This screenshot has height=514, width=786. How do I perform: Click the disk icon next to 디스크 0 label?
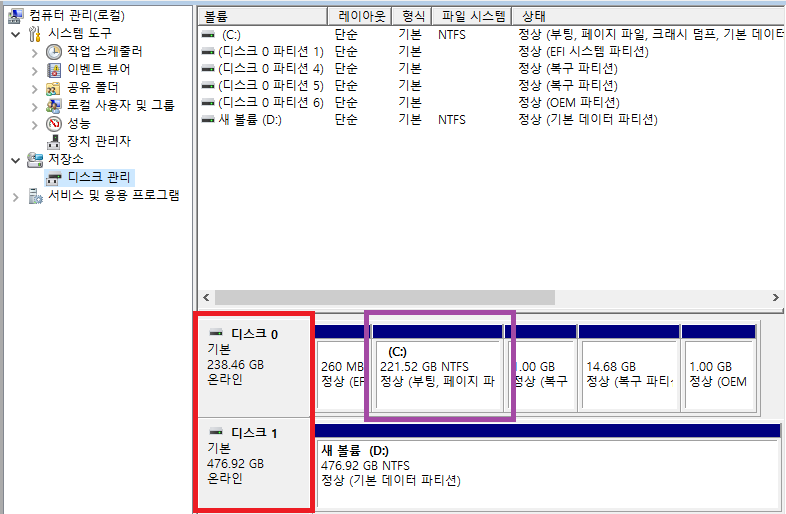[216, 332]
